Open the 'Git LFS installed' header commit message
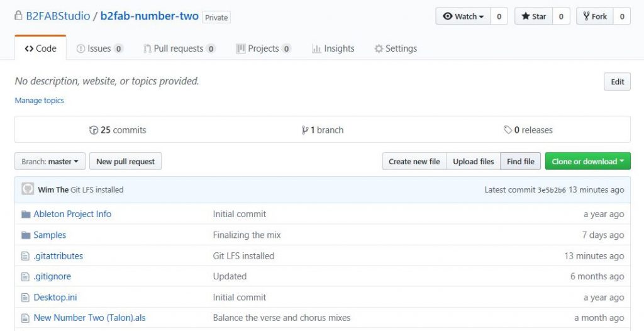Image resolution: width=644 pixels, height=331 pixels. [97, 190]
